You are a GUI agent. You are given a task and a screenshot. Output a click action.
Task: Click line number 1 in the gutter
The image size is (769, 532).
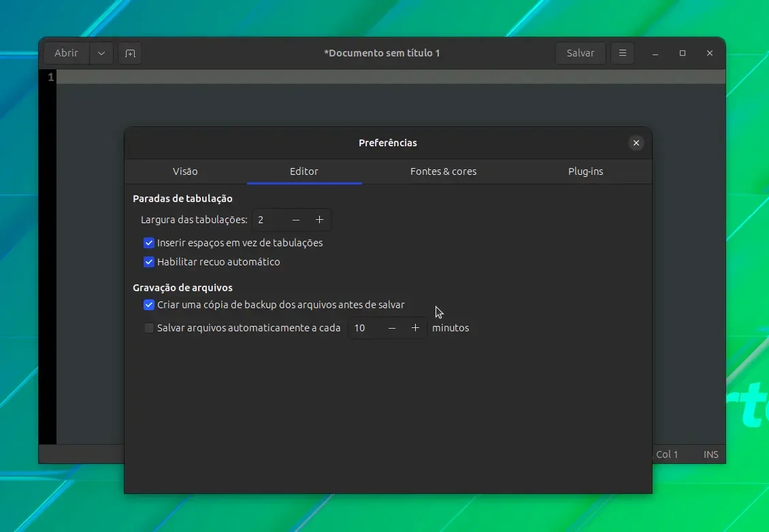point(50,77)
